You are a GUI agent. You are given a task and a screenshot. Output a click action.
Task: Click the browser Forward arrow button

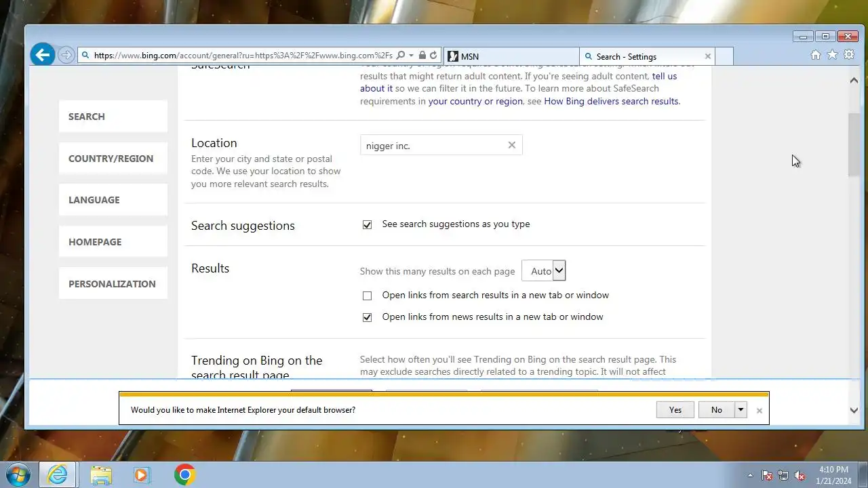(66, 56)
